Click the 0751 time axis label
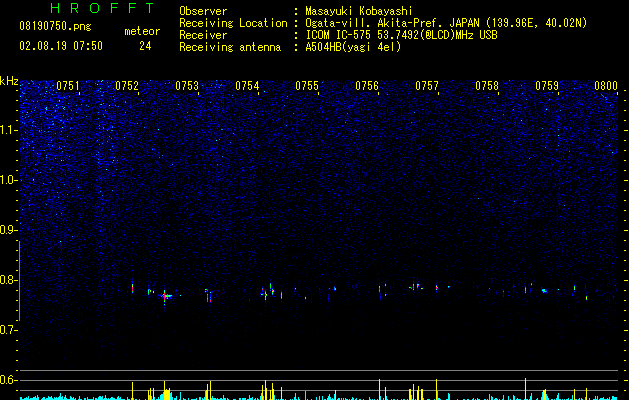The width and height of the screenshot is (629, 400). 67,86
